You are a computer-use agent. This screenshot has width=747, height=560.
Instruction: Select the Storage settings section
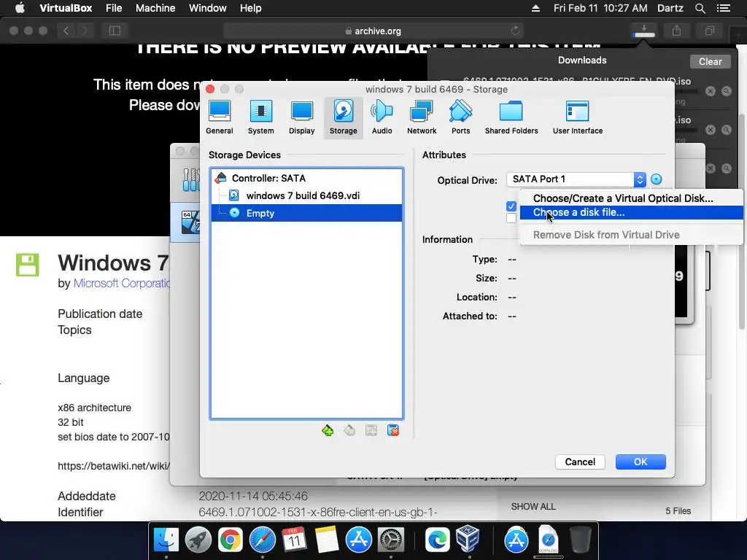point(343,117)
